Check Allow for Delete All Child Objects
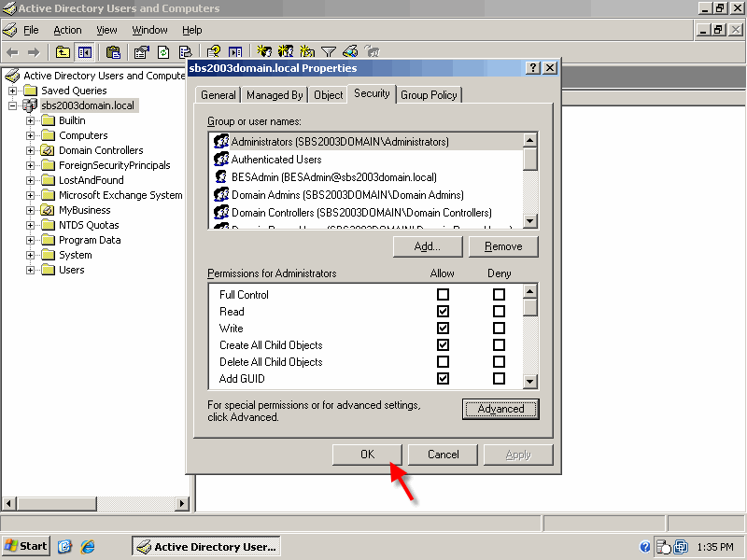Viewport: 747px width, 560px height. (x=443, y=362)
